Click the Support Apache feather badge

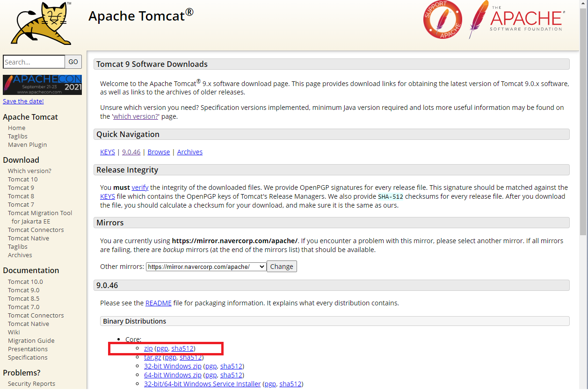(443, 19)
